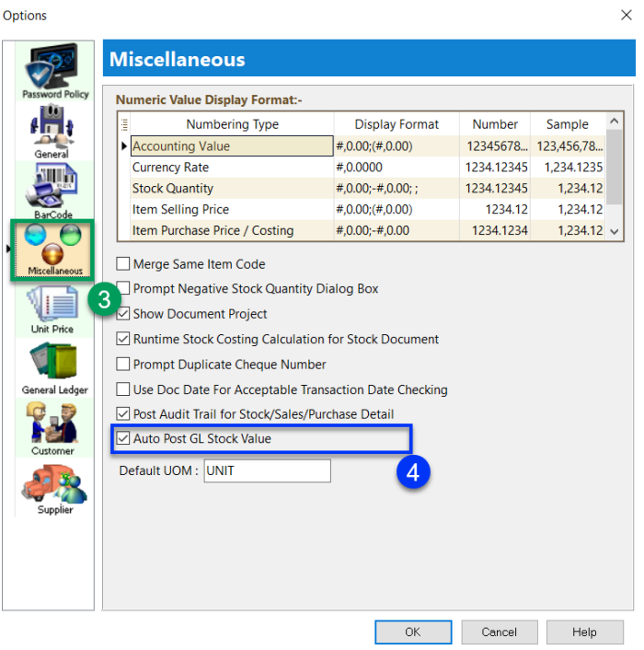Image resolution: width=644 pixels, height=650 pixels.
Task: Go to General Ledger settings
Action: (54, 366)
